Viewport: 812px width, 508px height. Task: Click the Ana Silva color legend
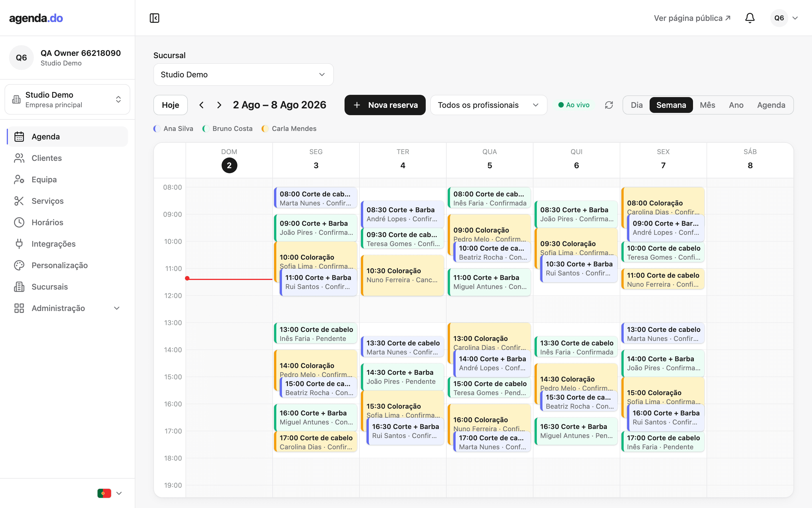[x=173, y=129]
